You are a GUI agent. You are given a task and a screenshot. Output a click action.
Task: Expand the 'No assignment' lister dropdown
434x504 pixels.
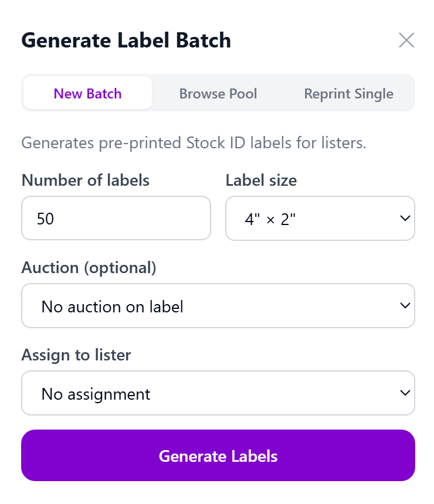click(218, 393)
